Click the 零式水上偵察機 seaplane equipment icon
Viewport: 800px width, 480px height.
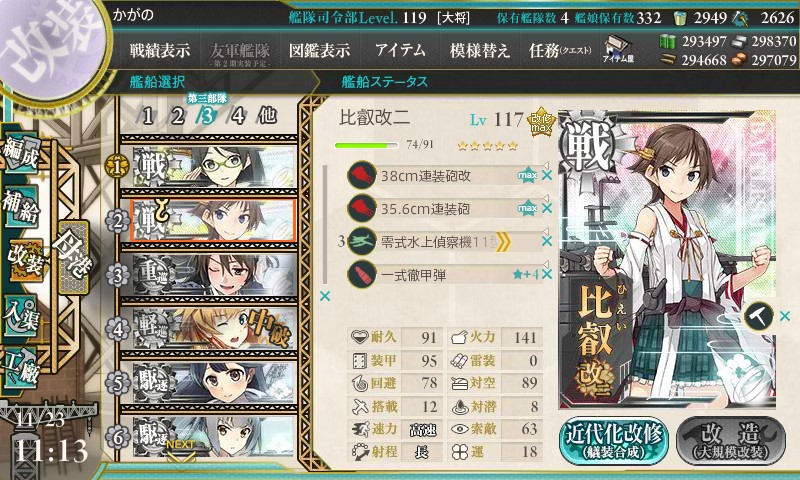362,242
